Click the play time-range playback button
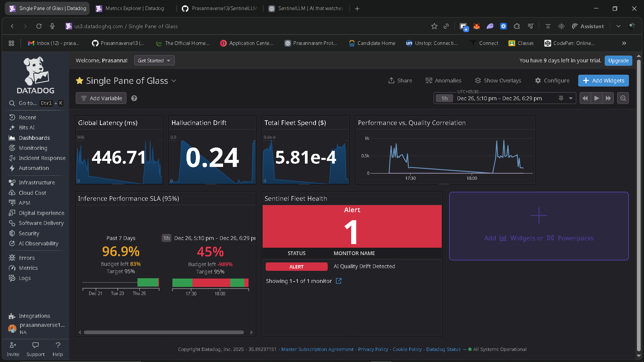 pos(596,98)
